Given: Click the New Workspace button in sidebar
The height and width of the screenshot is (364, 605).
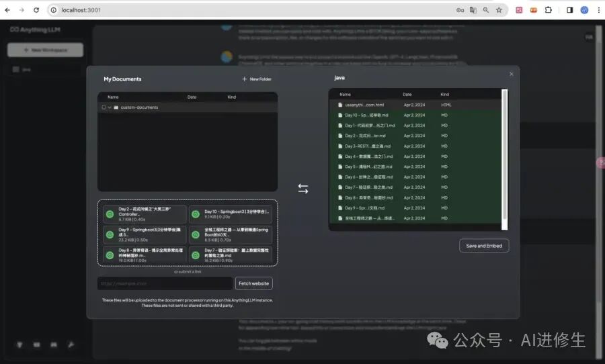Looking at the screenshot, I should 45,50.
